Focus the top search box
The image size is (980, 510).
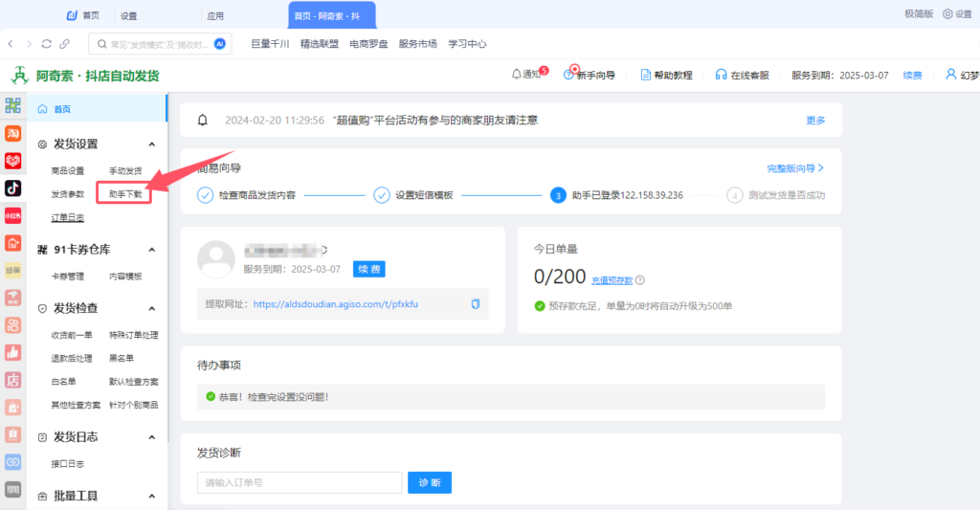click(x=161, y=44)
